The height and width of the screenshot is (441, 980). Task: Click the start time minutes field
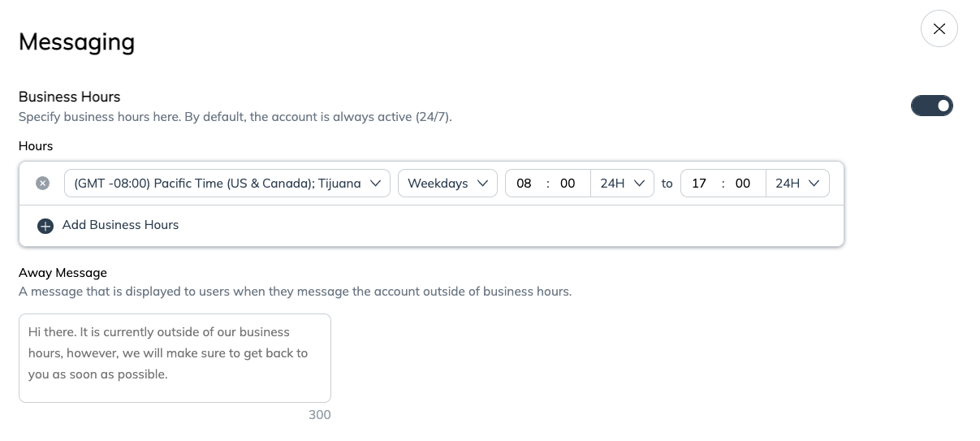coord(568,184)
